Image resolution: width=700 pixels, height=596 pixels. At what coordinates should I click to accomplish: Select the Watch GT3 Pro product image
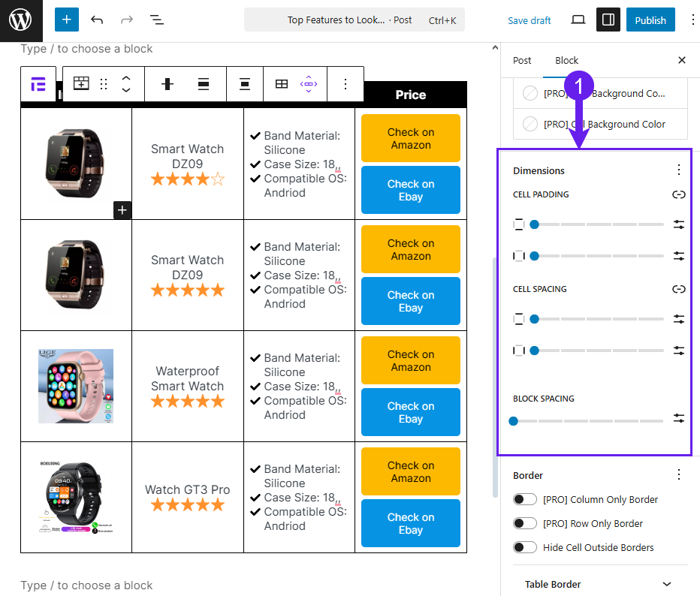pyautogui.click(x=76, y=497)
